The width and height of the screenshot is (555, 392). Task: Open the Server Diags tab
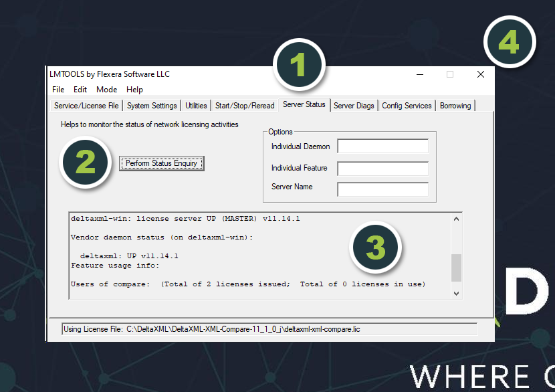click(354, 106)
